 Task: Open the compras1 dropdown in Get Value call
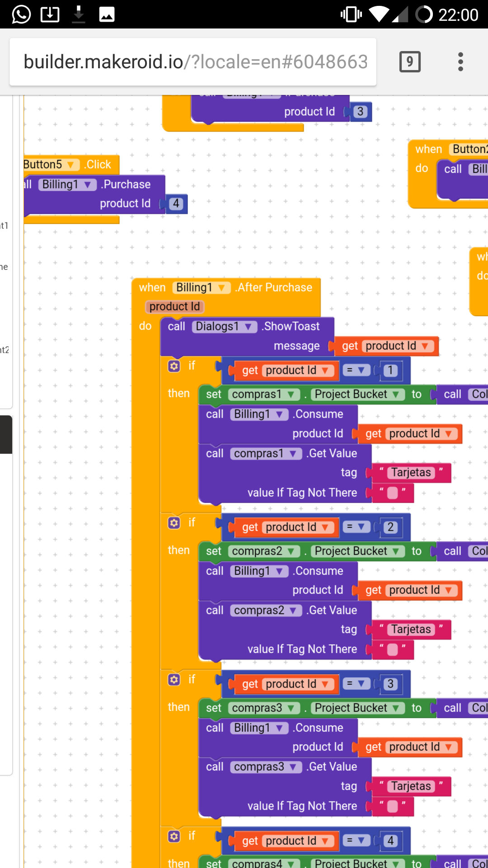click(266, 453)
